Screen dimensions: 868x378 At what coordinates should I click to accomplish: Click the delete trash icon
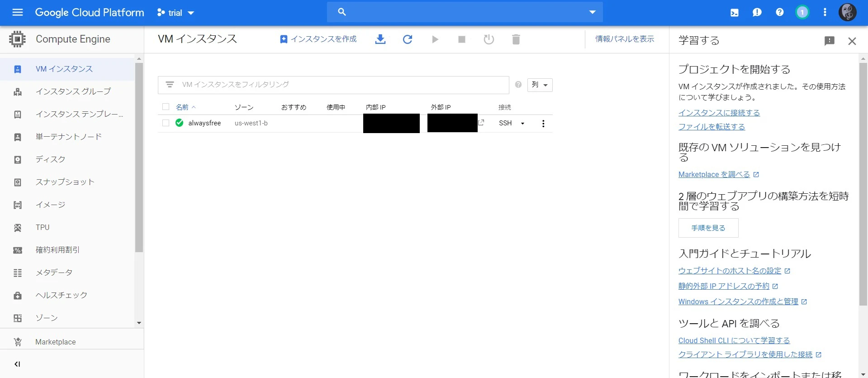[x=516, y=39]
